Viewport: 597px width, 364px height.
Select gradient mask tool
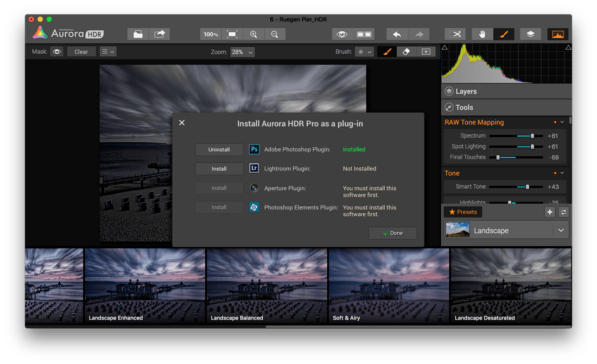click(426, 52)
